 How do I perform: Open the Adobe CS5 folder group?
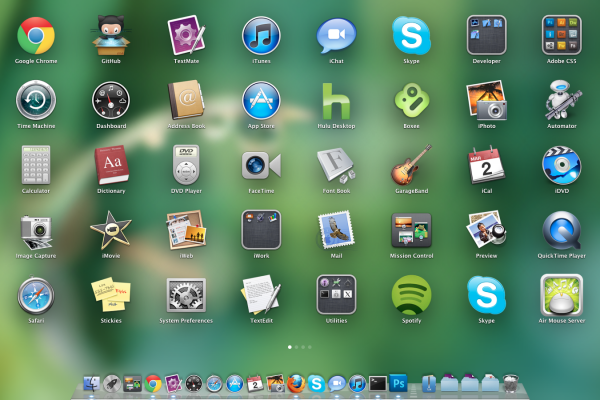561,35
